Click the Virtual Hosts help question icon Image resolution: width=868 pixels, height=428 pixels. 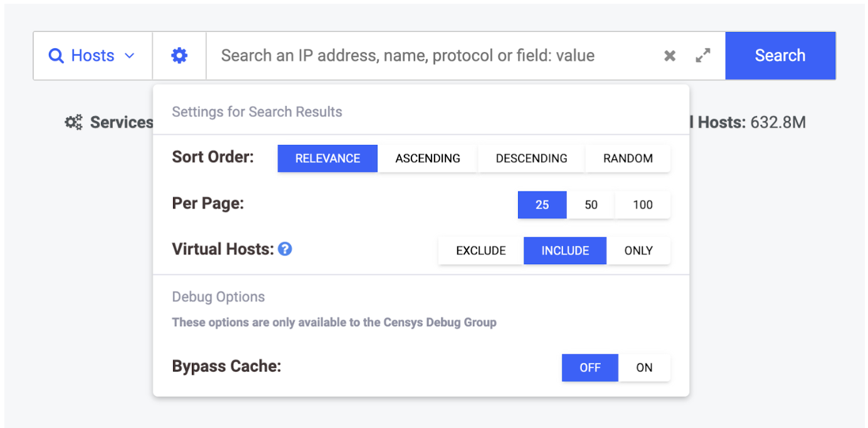(x=285, y=249)
